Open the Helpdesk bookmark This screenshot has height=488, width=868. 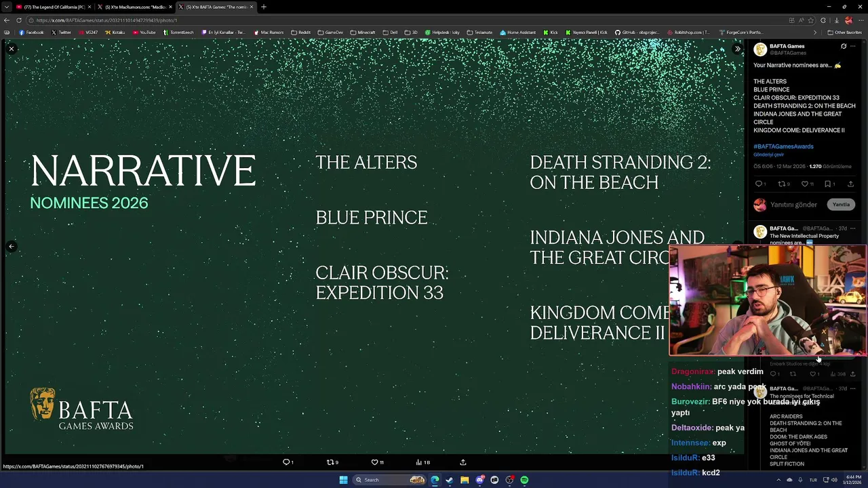(442, 33)
